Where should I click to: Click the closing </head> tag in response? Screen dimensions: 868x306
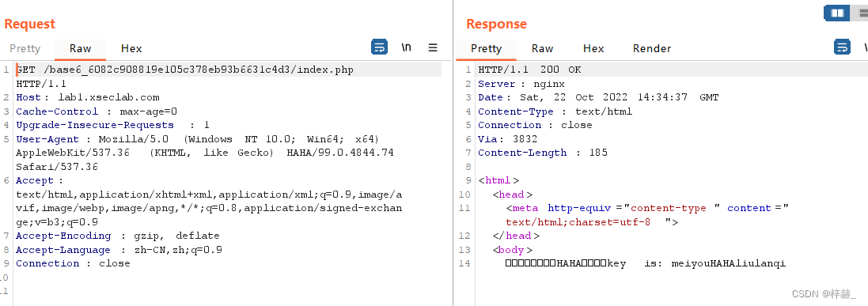pyautogui.click(x=516, y=236)
